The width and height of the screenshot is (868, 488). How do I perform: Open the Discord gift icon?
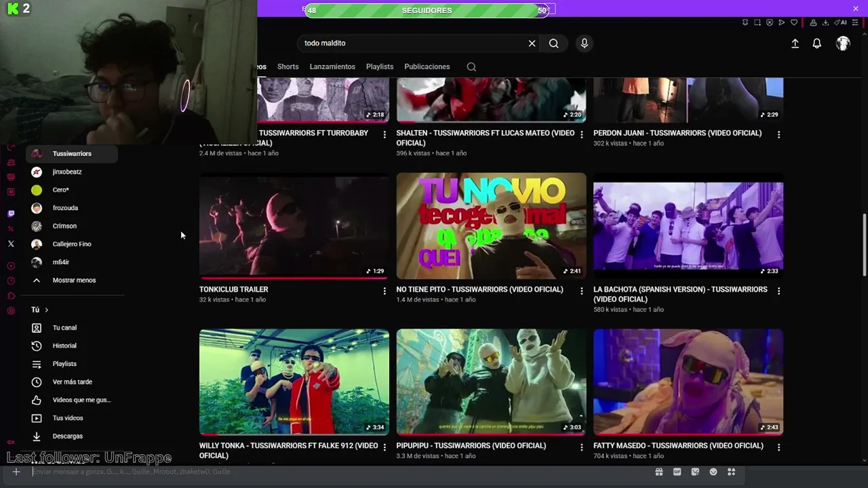pyautogui.click(x=658, y=472)
